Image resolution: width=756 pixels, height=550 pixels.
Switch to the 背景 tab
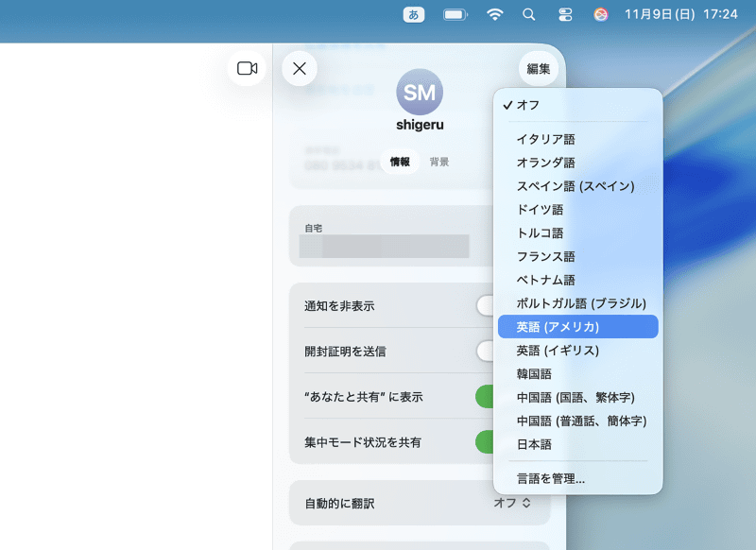pos(438,162)
